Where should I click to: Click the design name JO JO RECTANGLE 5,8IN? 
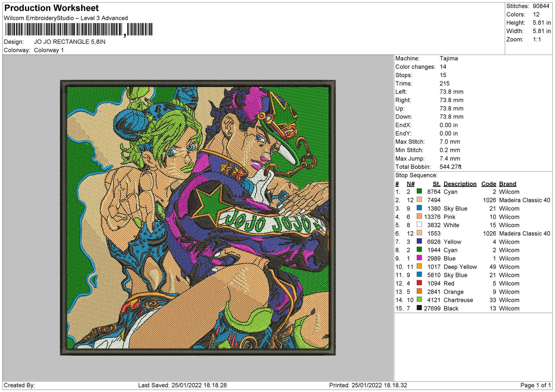70,42
